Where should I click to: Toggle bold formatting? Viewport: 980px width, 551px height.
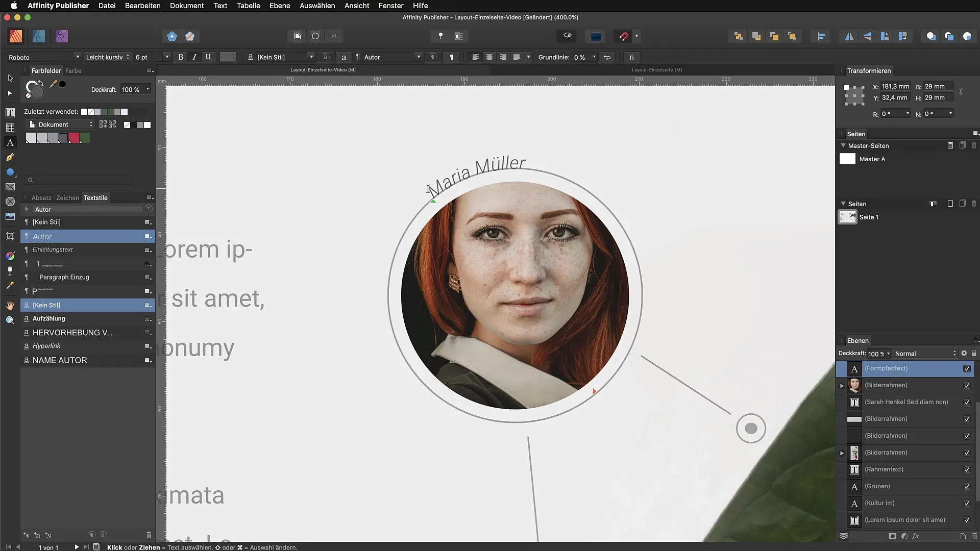coord(181,57)
